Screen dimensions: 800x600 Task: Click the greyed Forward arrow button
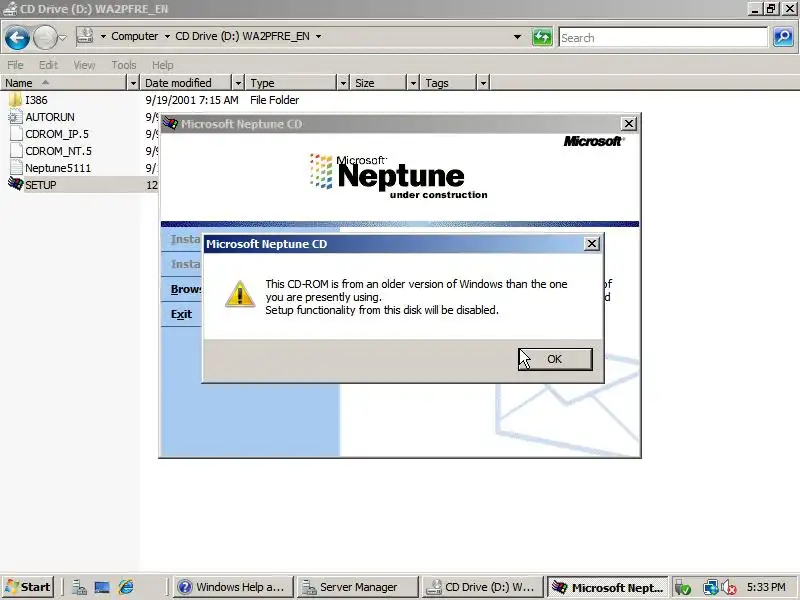[45, 38]
